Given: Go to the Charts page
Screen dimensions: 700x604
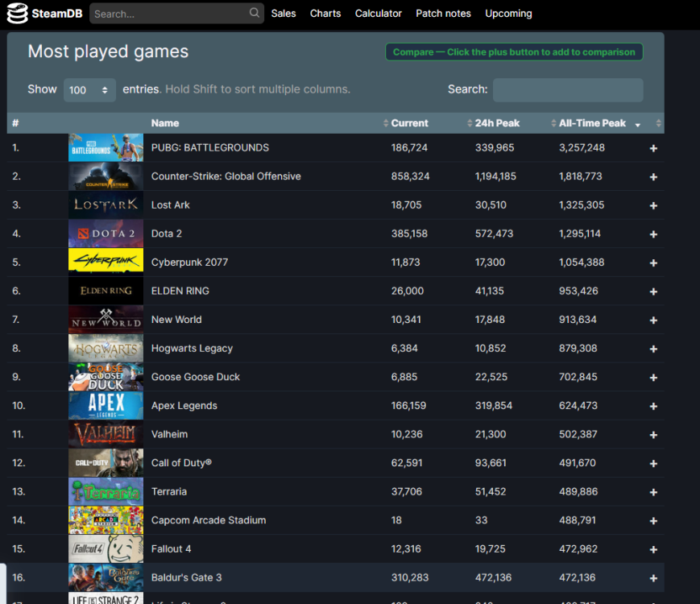Looking at the screenshot, I should click(325, 14).
